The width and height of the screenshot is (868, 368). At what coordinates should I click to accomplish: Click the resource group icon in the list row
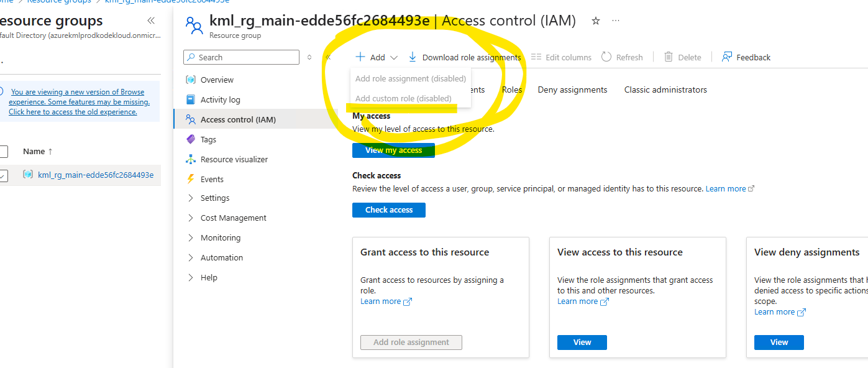tap(28, 175)
